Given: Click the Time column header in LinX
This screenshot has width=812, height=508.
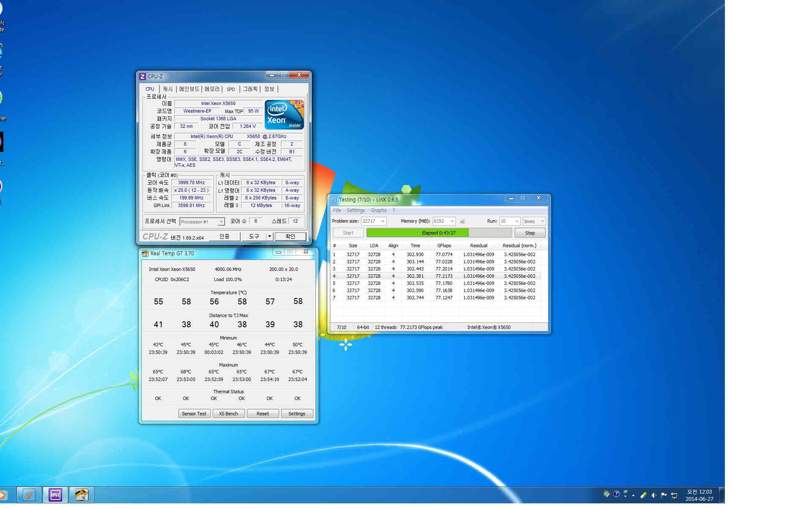Looking at the screenshot, I should pos(415,246).
